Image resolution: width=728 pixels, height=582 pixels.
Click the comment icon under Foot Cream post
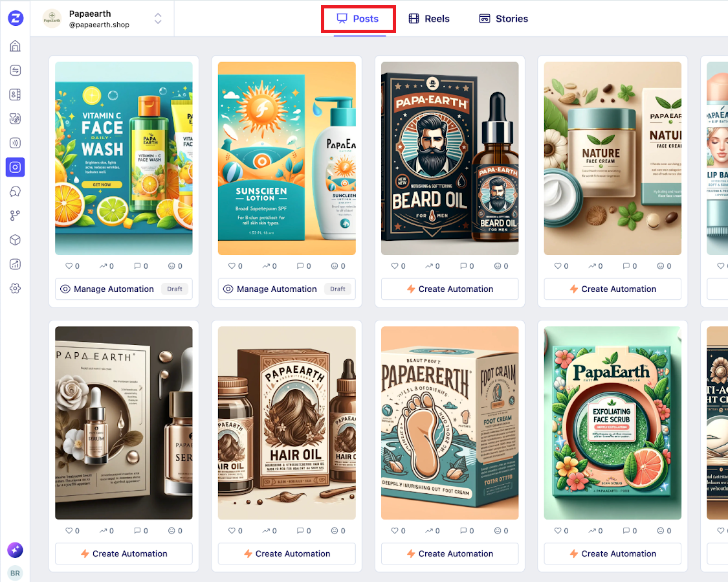tap(463, 531)
